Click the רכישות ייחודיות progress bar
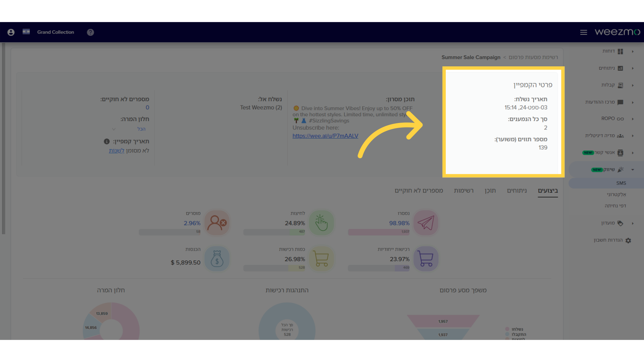Viewport: 644px width, 362px height. (x=379, y=268)
